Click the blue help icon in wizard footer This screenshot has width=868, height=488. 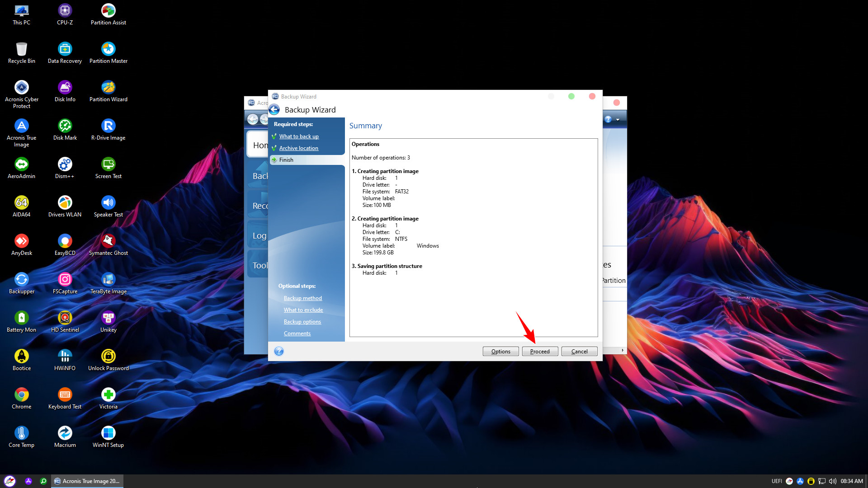point(279,351)
